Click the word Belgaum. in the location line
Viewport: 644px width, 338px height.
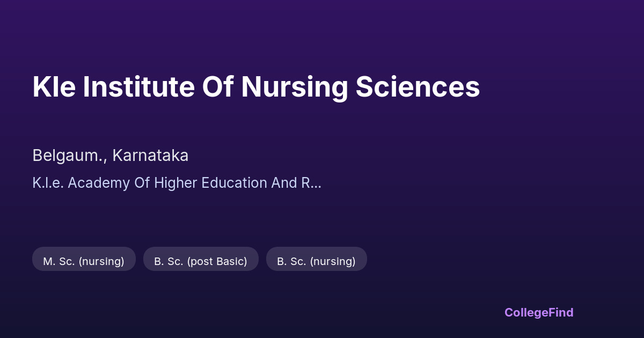pyautogui.click(x=68, y=156)
